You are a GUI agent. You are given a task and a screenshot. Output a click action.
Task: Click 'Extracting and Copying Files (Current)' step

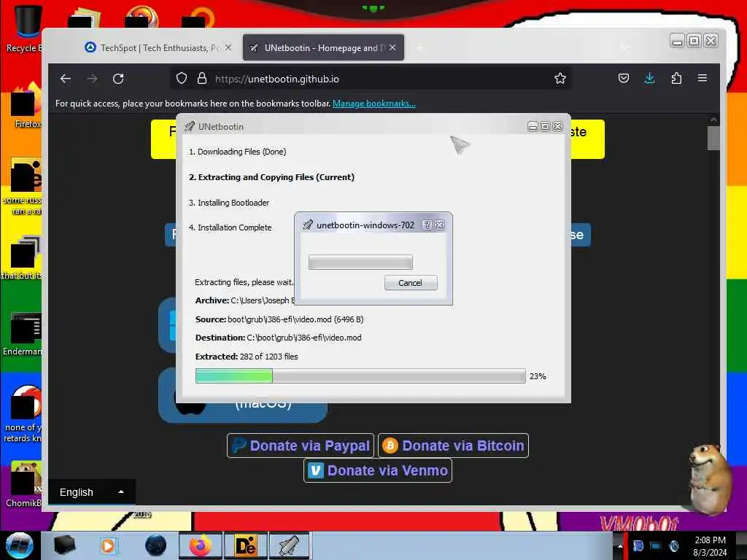tap(271, 177)
